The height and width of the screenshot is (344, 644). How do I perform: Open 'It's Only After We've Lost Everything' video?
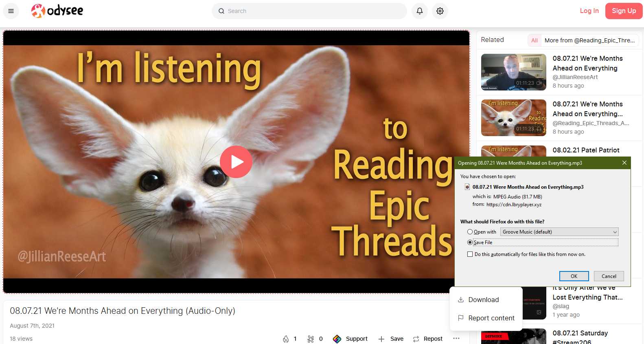pos(587,293)
